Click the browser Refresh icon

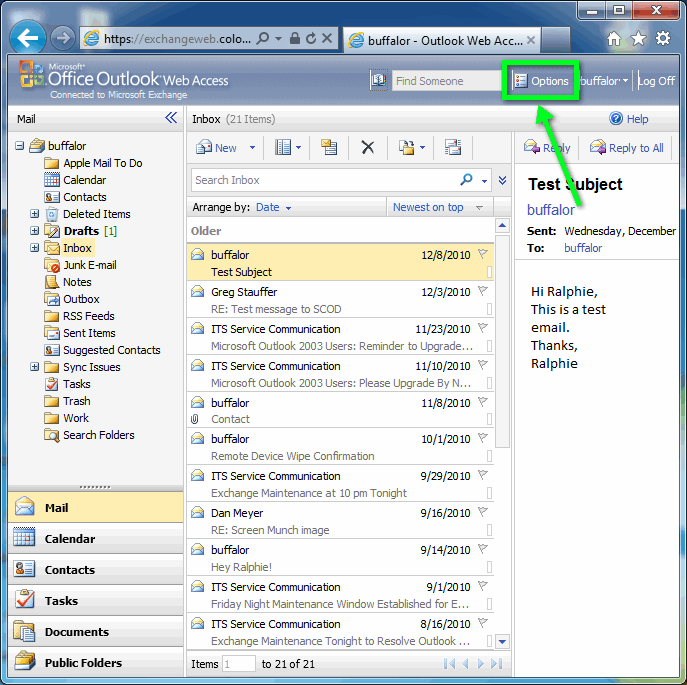(311, 39)
